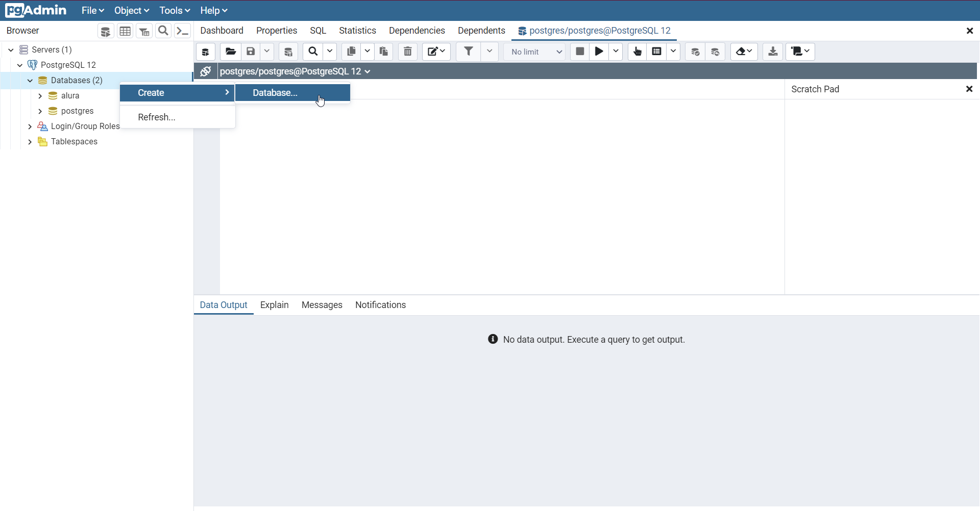Select the View Data grid icon

point(125,31)
